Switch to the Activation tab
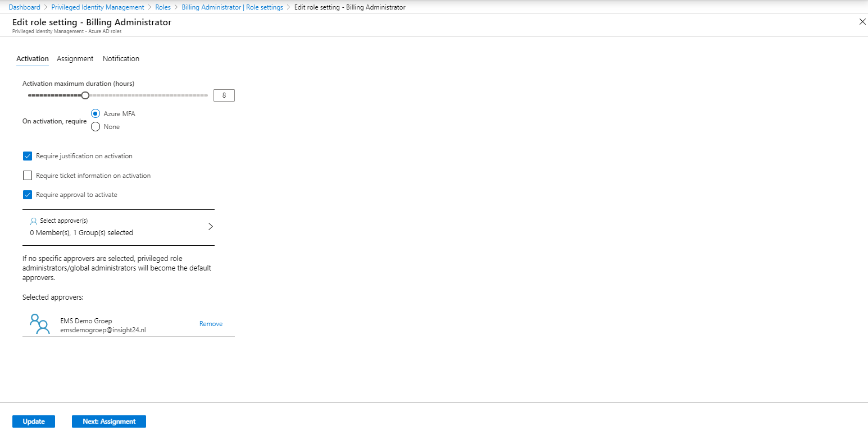Viewport: 868px width, 440px height. [x=33, y=58]
